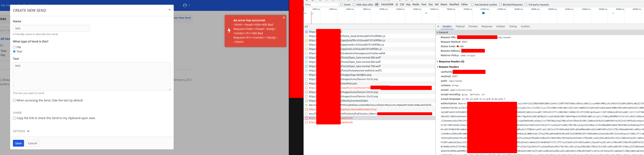Click the red failed oauth2 authorize icon
Image resolution: width=644 pixels, height=155 pixels.
[306, 88]
